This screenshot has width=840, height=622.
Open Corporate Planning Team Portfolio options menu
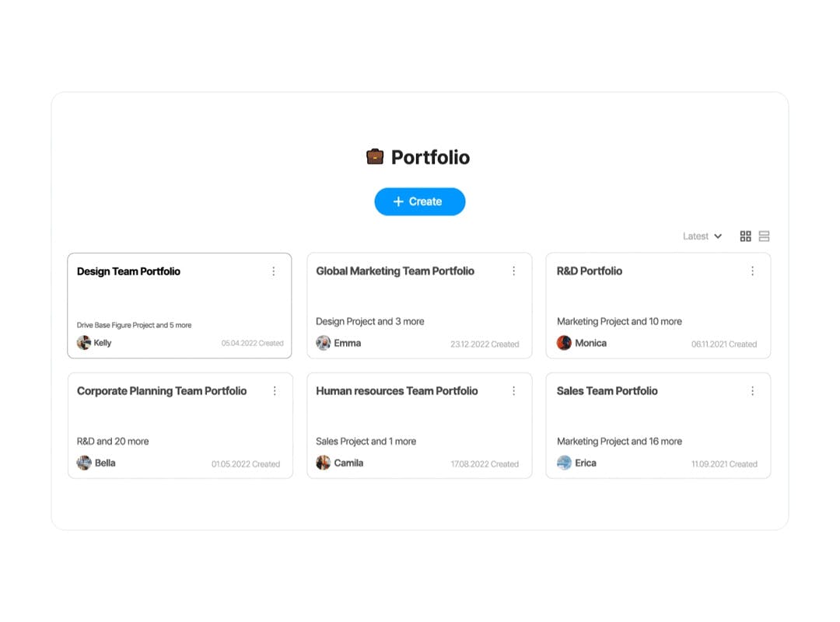pos(275,391)
